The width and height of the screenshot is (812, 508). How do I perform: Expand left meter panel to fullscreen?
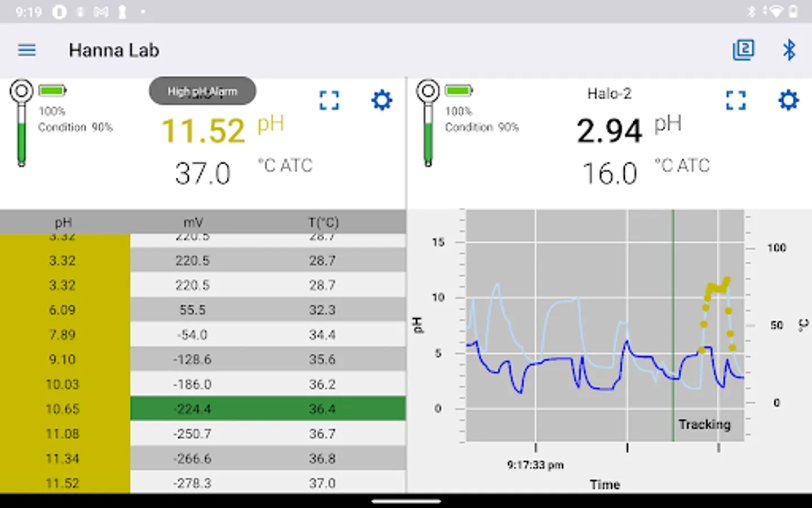(x=329, y=100)
